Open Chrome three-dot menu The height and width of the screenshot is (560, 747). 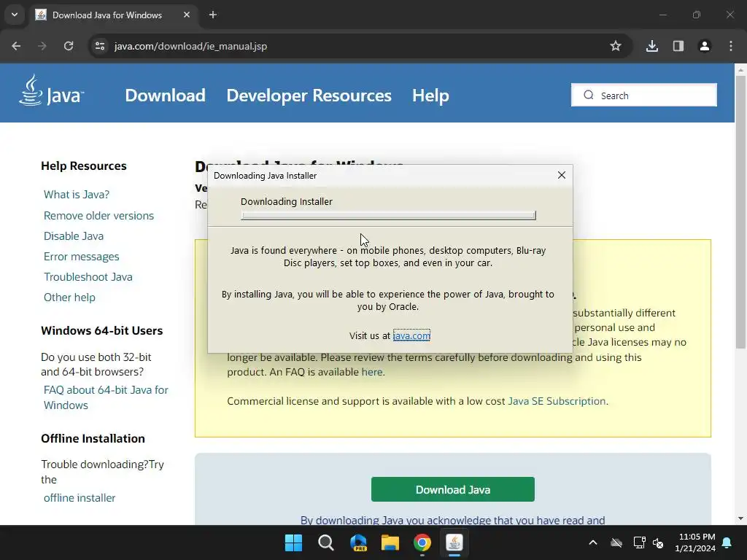(731, 46)
